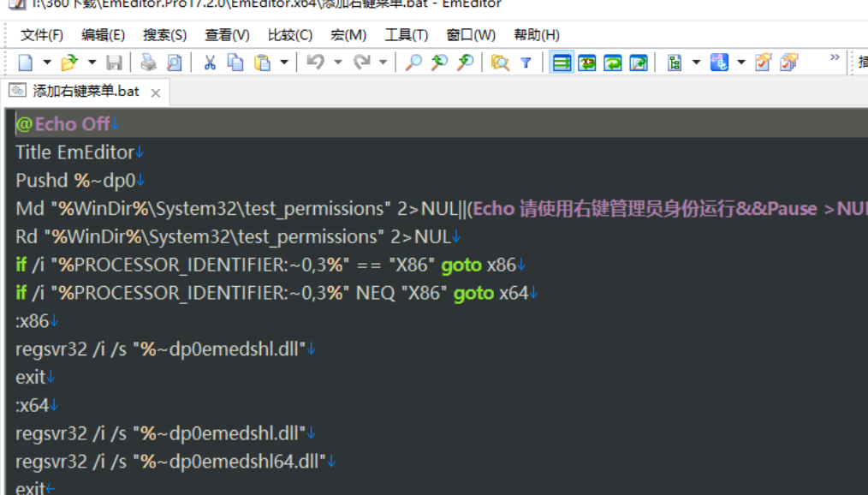Open the 帮助(H) menu

tap(537, 35)
